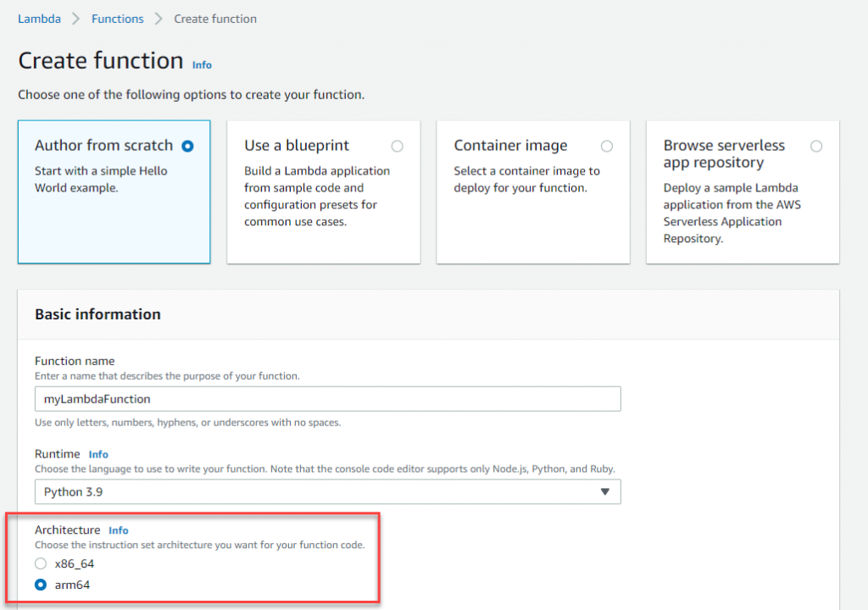Open the Info link beside "Create function"
Viewport: 868px width, 610px height.
coord(202,65)
